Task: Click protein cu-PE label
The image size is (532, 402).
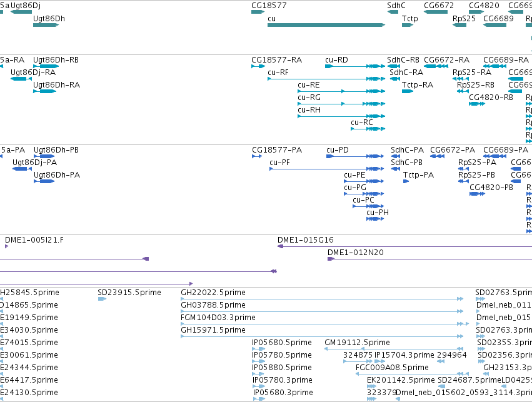Action: click(354, 175)
